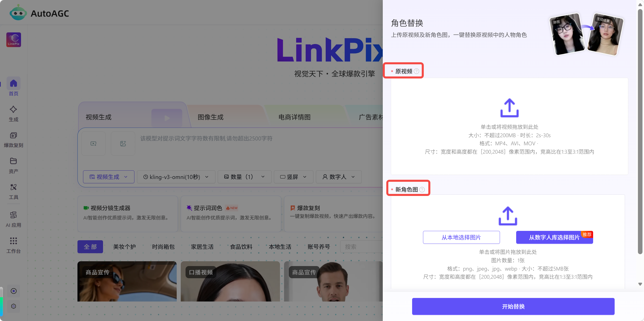Open 提示词润色 card
This screenshot has height=321, width=644.
tap(231, 214)
